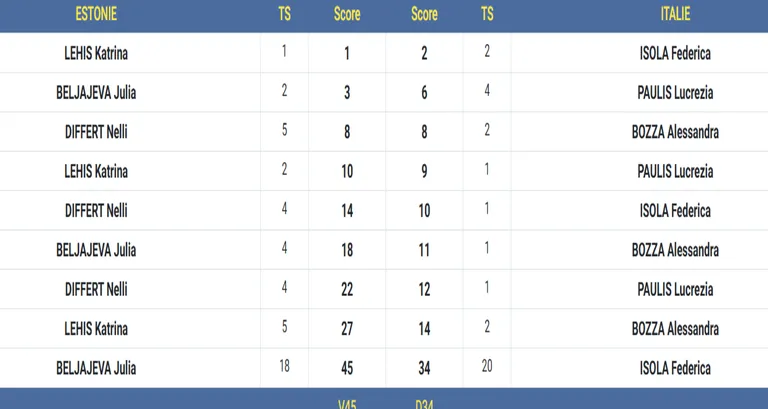Open PAULIS Lucrezia in the 22-12 score row
Viewport: 768px width, 409px height.
(x=675, y=289)
